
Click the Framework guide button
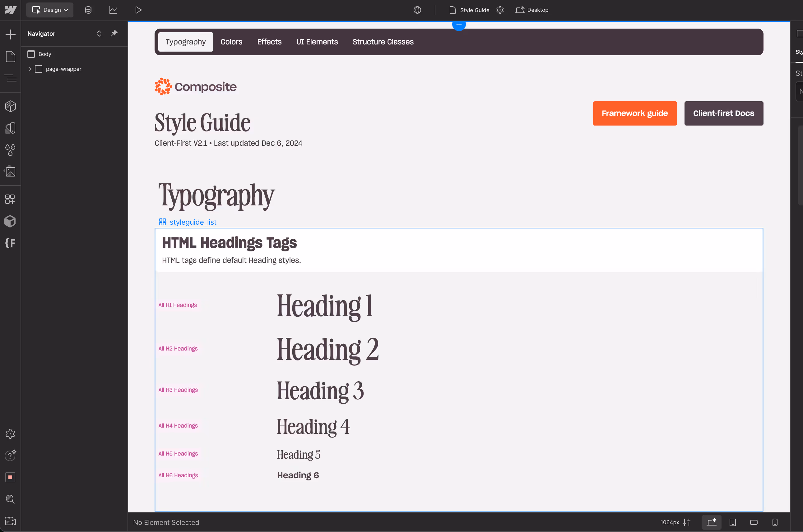(634, 113)
